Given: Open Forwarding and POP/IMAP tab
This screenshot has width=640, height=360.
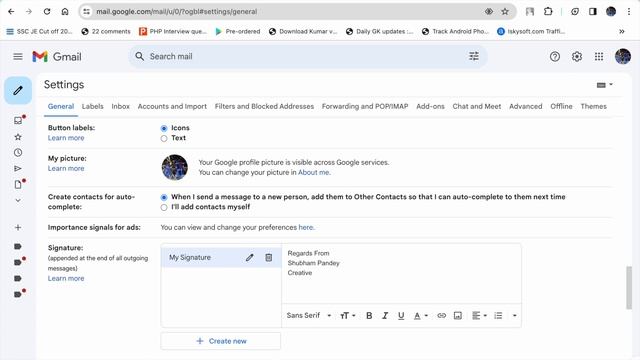Looking at the screenshot, I should point(365,106).
